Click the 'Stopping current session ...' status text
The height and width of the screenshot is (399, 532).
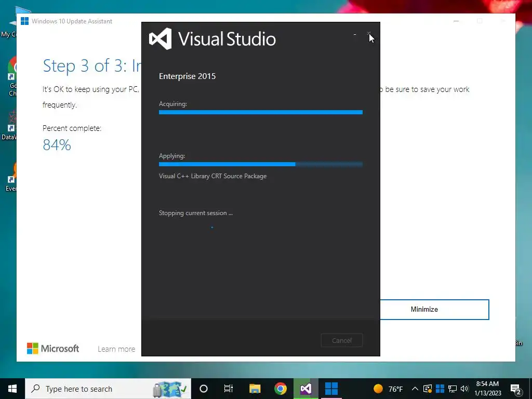(196, 213)
